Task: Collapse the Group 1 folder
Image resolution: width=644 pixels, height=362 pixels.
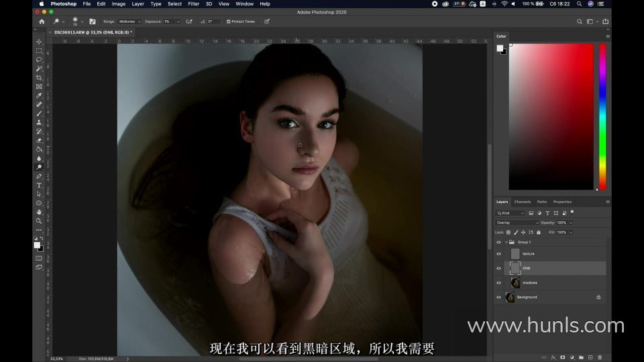Action: coord(506,242)
